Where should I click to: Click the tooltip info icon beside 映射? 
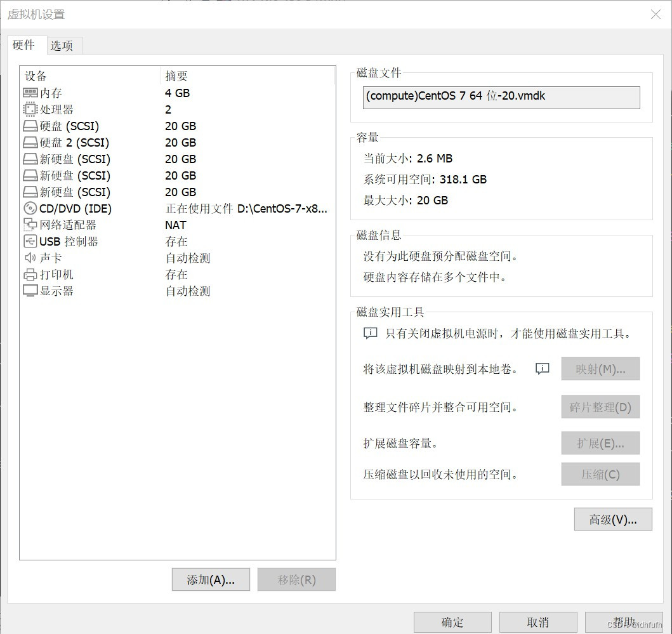541,369
